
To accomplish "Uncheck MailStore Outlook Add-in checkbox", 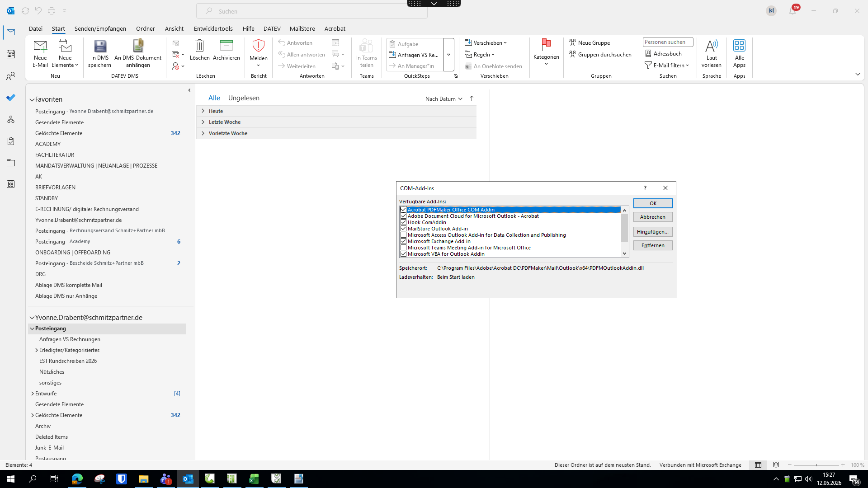I will point(403,229).
